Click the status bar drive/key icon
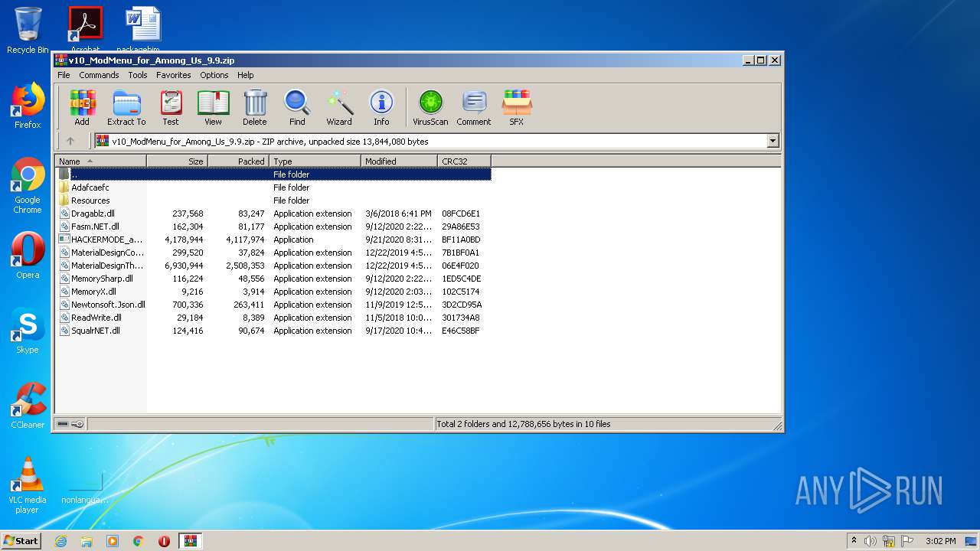980x551 pixels. [x=70, y=424]
